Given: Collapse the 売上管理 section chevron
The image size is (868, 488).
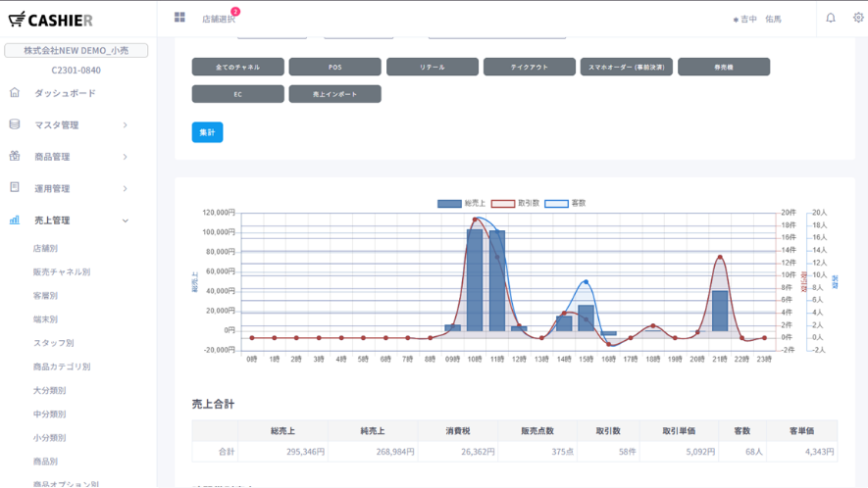Looking at the screenshot, I should click(x=126, y=220).
